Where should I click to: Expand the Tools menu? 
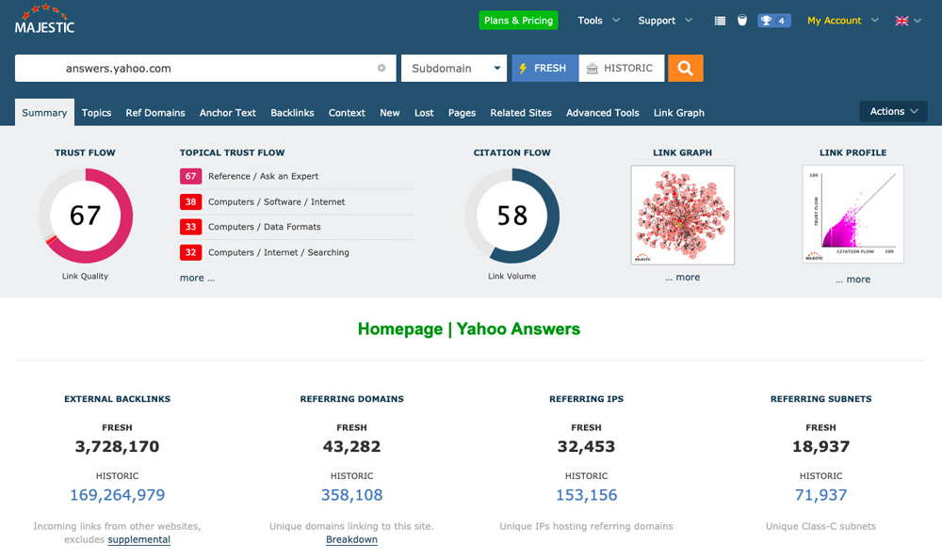pos(598,21)
